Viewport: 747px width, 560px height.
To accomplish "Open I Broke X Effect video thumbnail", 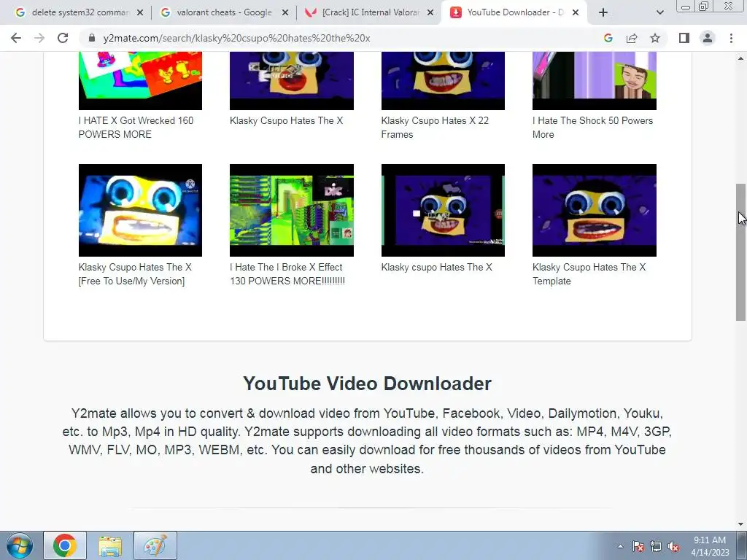I will (292, 210).
